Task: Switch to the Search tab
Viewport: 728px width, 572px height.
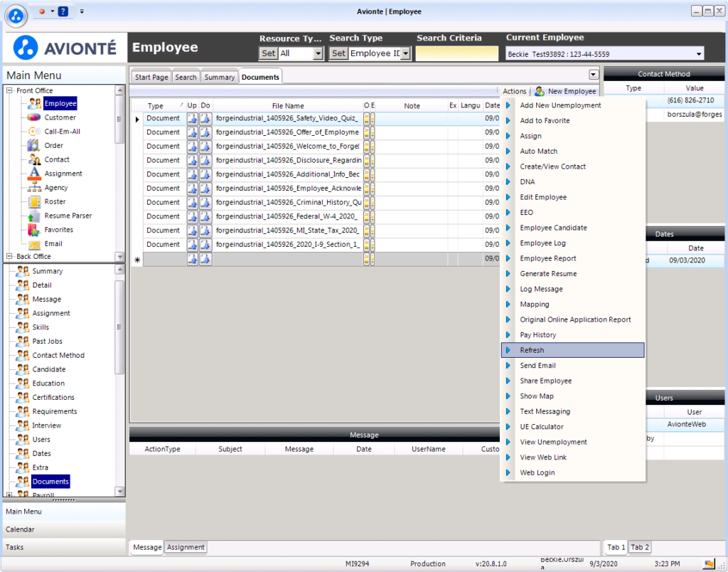Action: pyautogui.click(x=186, y=77)
